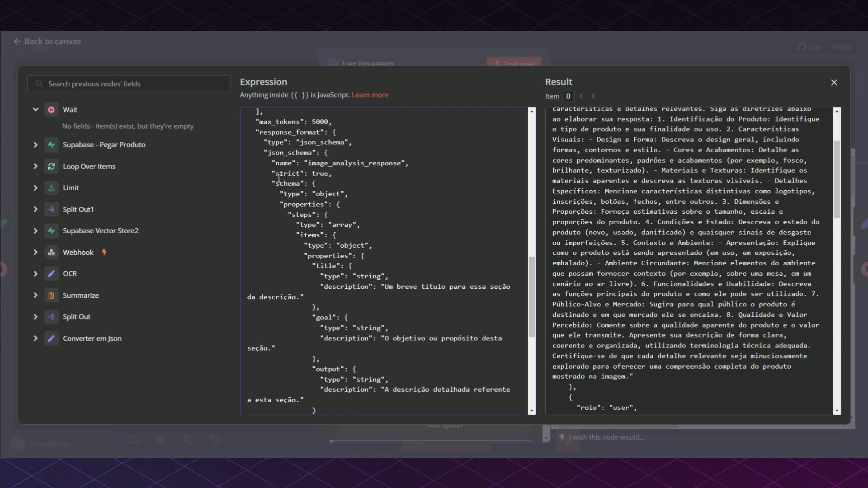Focus the search previous nodes' fields box
The height and width of the screenshot is (488, 868).
tap(129, 84)
